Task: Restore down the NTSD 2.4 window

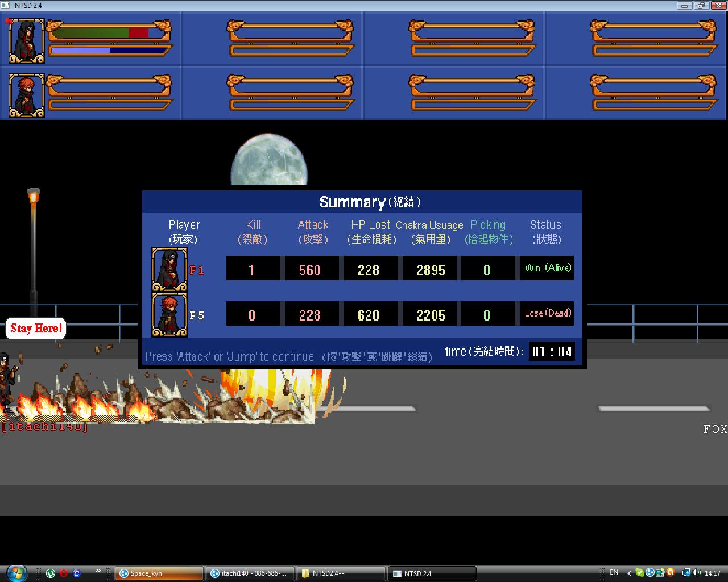Action: [x=700, y=5]
